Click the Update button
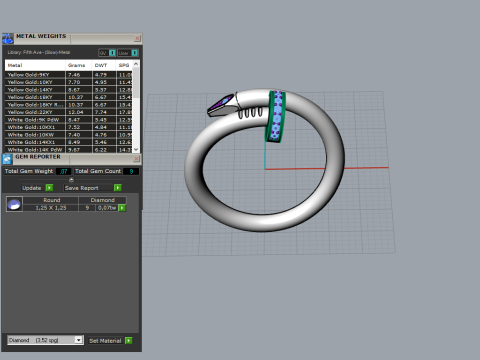This screenshot has height=360, width=480. point(32,188)
